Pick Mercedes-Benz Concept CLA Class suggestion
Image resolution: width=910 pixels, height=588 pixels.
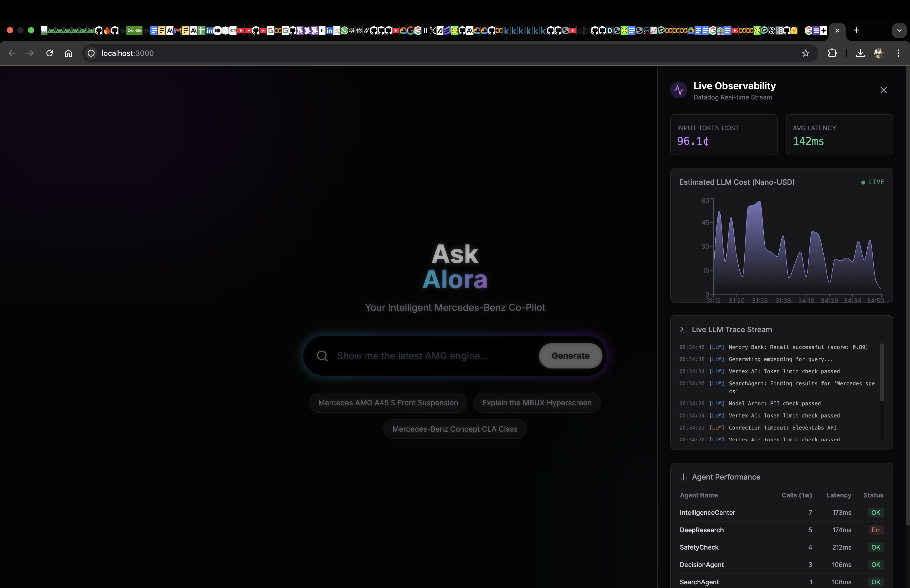[x=454, y=429]
